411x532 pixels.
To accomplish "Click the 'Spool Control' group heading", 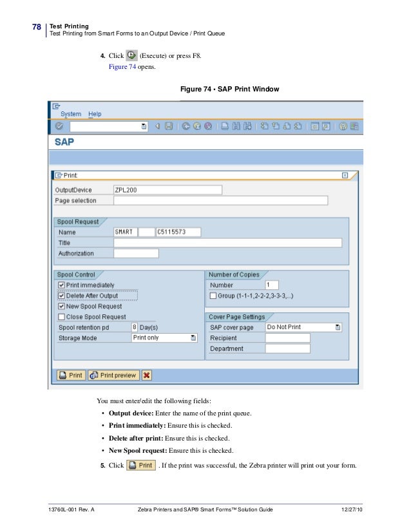I will (x=76, y=274).
